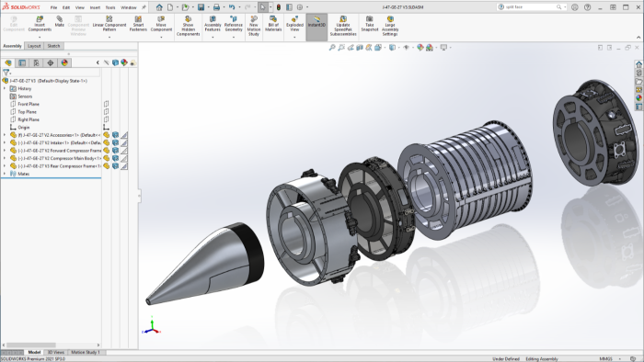Collapse the display pane with the arrow
644x362 pixels.
98,62
